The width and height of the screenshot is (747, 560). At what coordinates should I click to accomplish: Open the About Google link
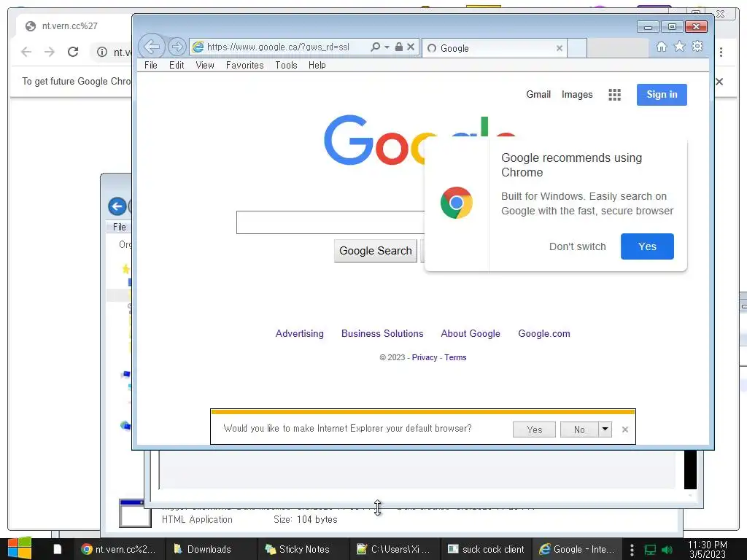click(x=471, y=333)
